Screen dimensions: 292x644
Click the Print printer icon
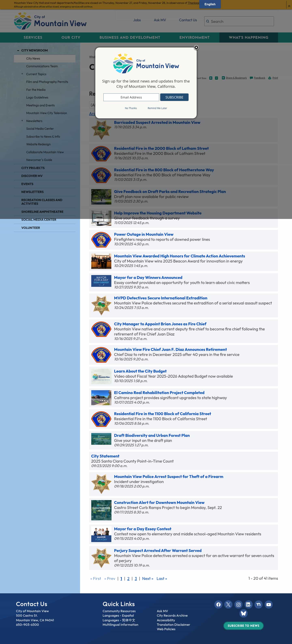click(x=269, y=78)
